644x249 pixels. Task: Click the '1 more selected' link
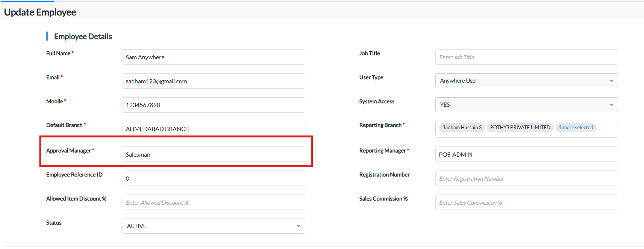tap(576, 128)
